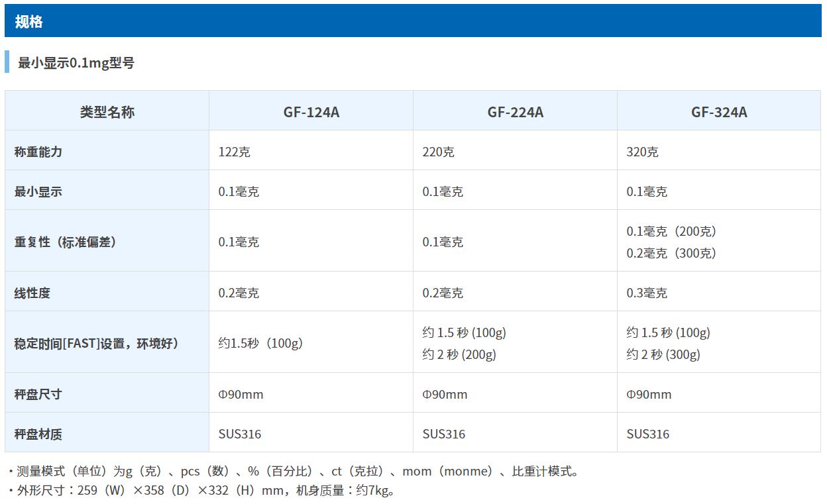Click the "0.2毫克（300克）" repeatability value

[x=671, y=253]
